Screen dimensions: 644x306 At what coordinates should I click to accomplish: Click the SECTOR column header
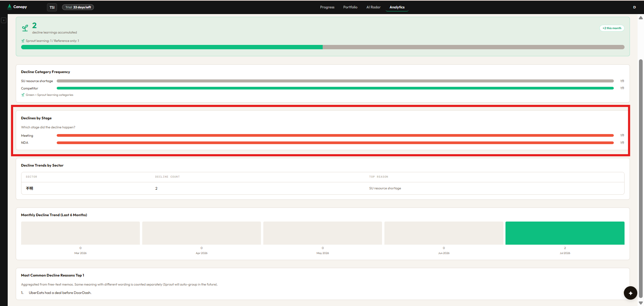point(32,177)
